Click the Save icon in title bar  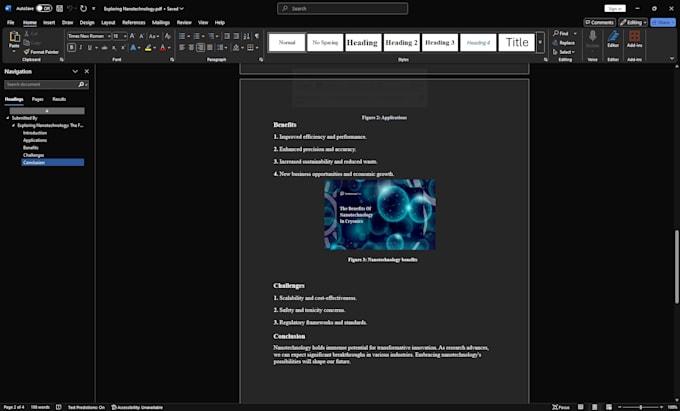[59, 9]
